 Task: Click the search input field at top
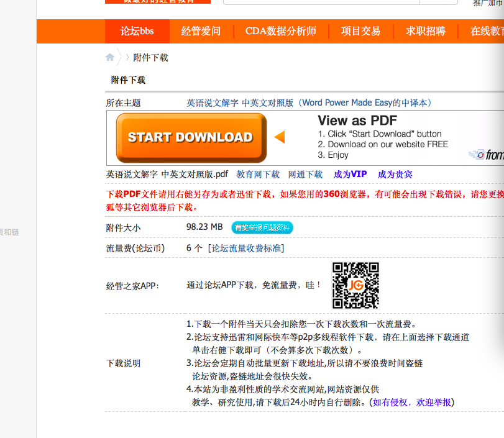[x=321, y=2]
